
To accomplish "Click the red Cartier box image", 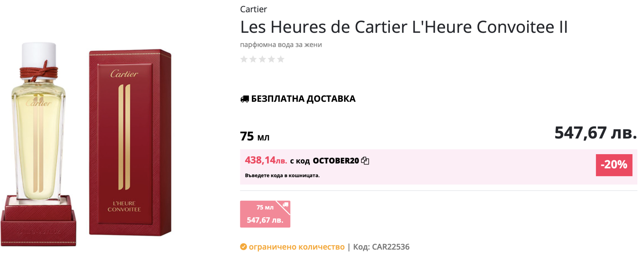I will (x=130, y=143).
